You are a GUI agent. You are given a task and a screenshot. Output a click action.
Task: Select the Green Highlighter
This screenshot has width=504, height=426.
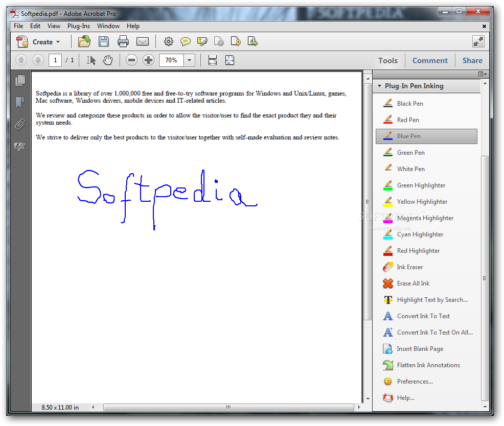click(426, 185)
